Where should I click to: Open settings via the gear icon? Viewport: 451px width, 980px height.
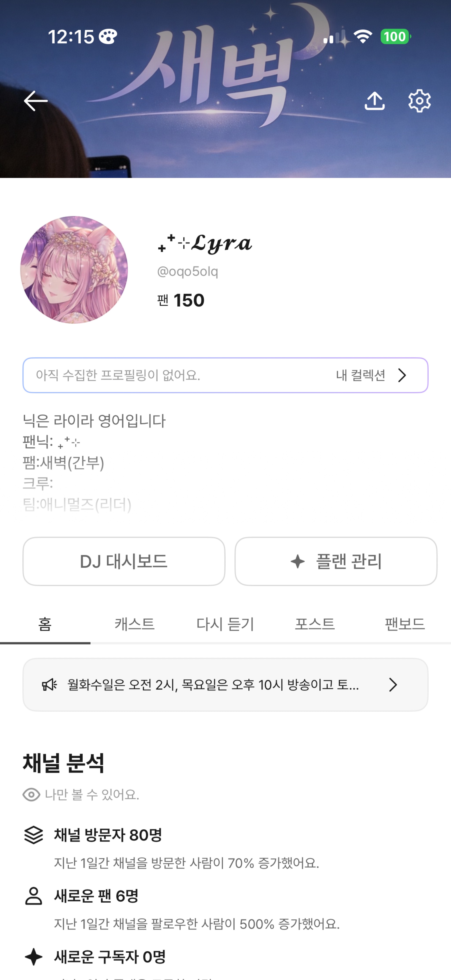pos(419,101)
